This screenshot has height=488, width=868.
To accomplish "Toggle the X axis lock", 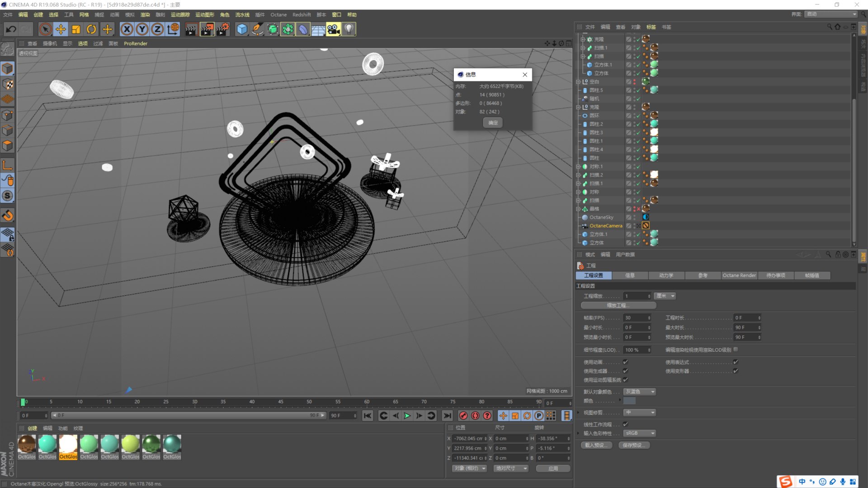I will tap(127, 29).
